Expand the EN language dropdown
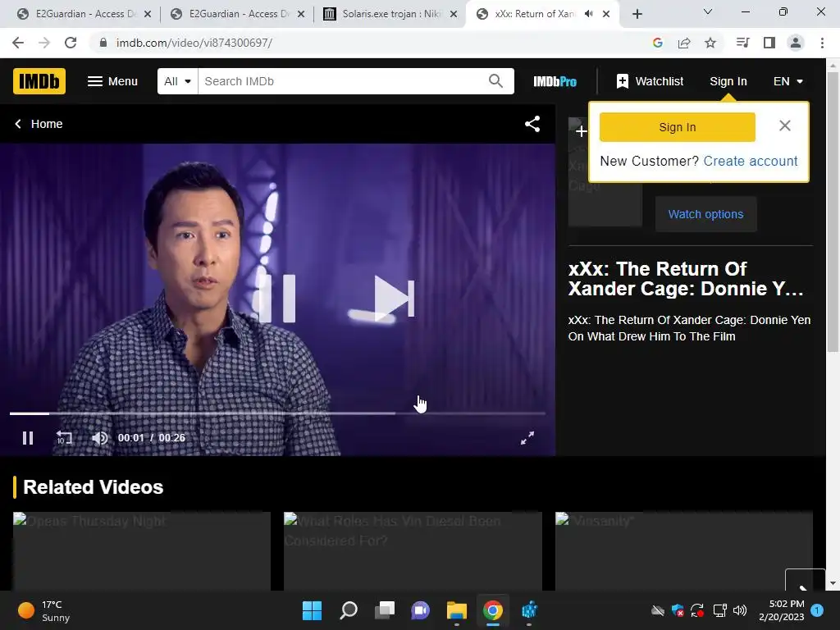The width and height of the screenshot is (840, 630). pyautogui.click(x=788, y=81)
